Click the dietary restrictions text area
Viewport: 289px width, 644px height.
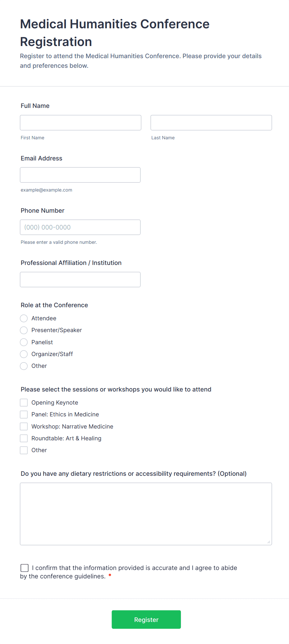click(146, 513)
